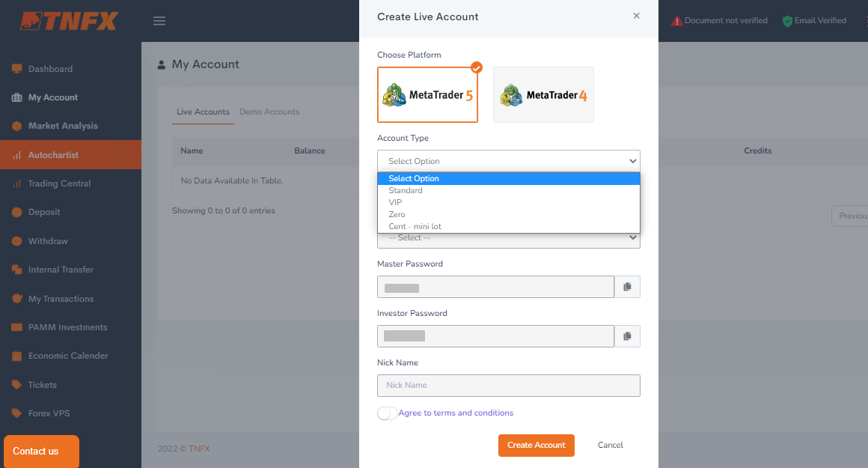
Task: Open Market Analysis from the sidebar
Action: pyautogui.click(x=63, y=126)
